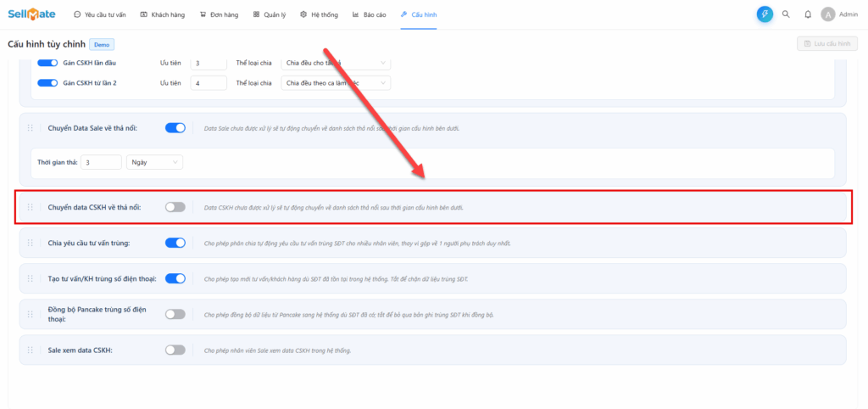Viewport: 868px width, 409px height.
Task: Toggle Gán CSKH lần đầu switch
Action: point(47,63)
